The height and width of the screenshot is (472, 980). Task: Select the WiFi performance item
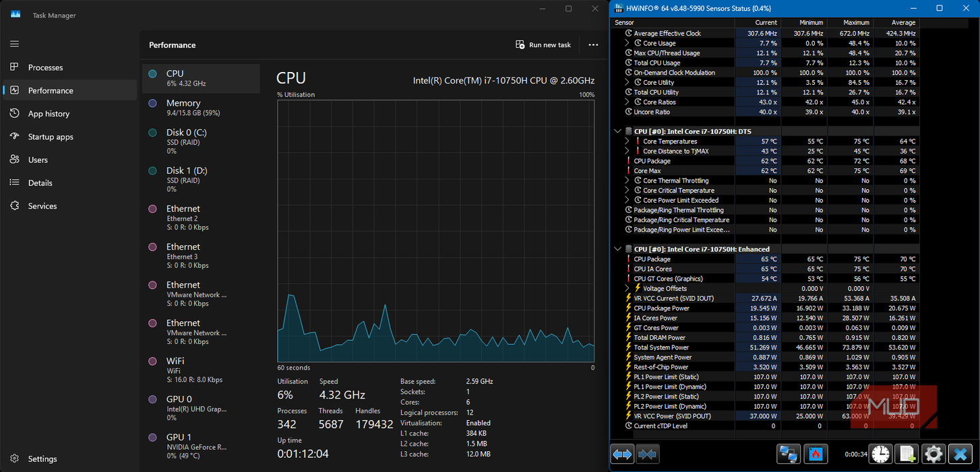click(201, 370)
